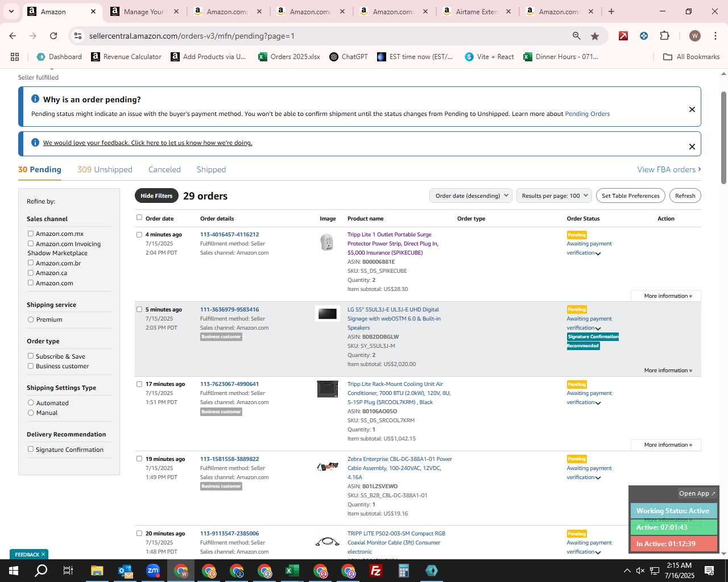This screenshot has height=582, width=728.
Task: Open the browser zoom magnifier icon
Action: [x=577, y=36]
